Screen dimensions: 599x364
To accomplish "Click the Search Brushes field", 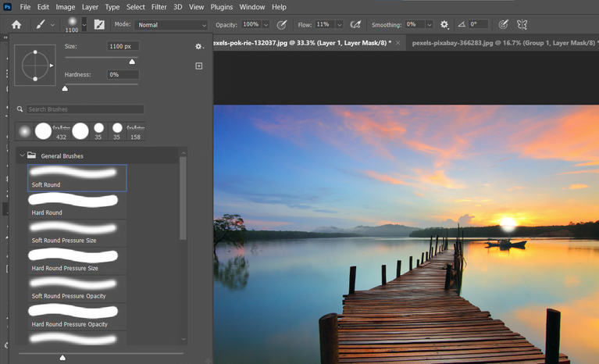I will [x=85, y=109].
